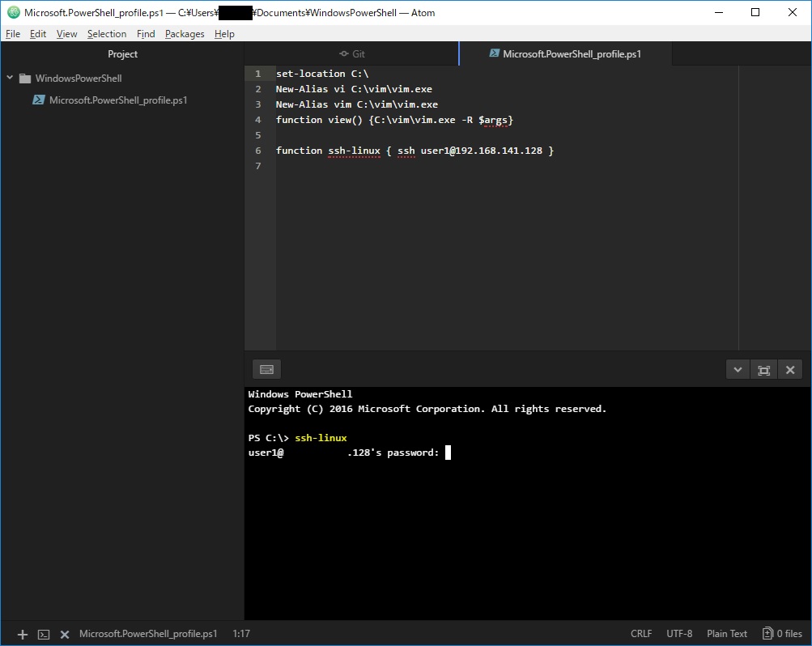
Task: Open Microsoft.PowerShell_profile.ps1 from the Project tree
Action: (x=118, y=100)
